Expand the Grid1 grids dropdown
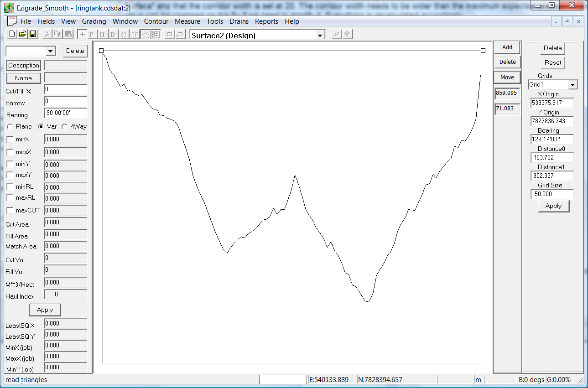The width and height of the screenshot is (588, 388). [x=573, y=85]
